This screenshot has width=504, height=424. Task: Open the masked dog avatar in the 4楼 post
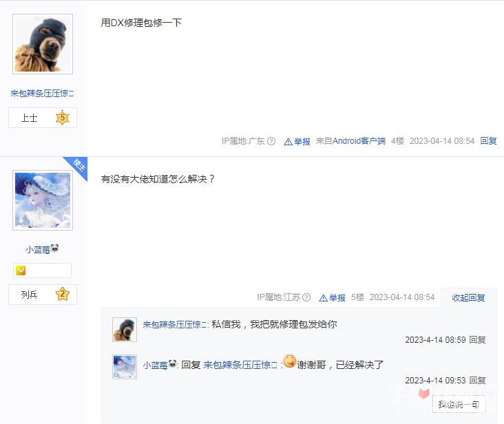(x=43, y=44)
